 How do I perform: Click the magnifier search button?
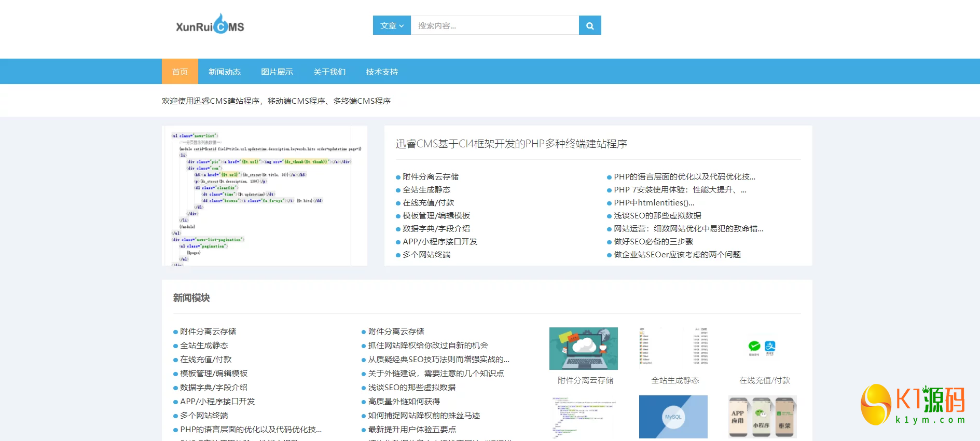[x=590, y=25]
